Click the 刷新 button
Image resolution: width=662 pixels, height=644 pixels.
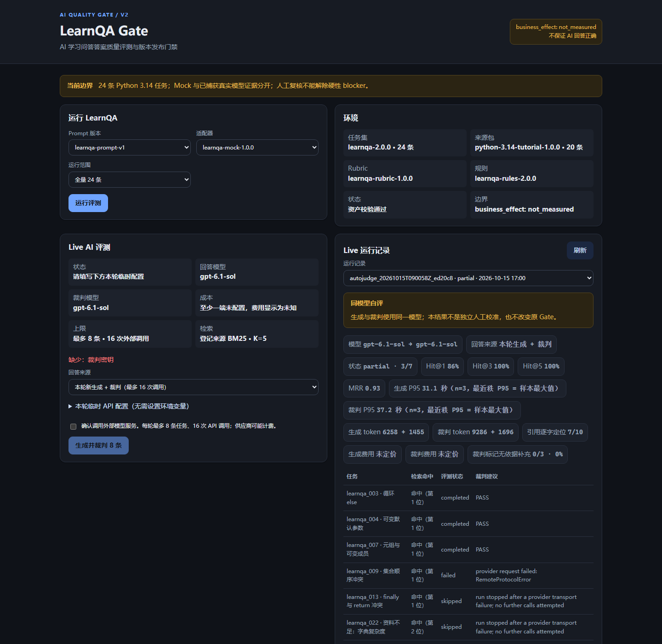580,250
